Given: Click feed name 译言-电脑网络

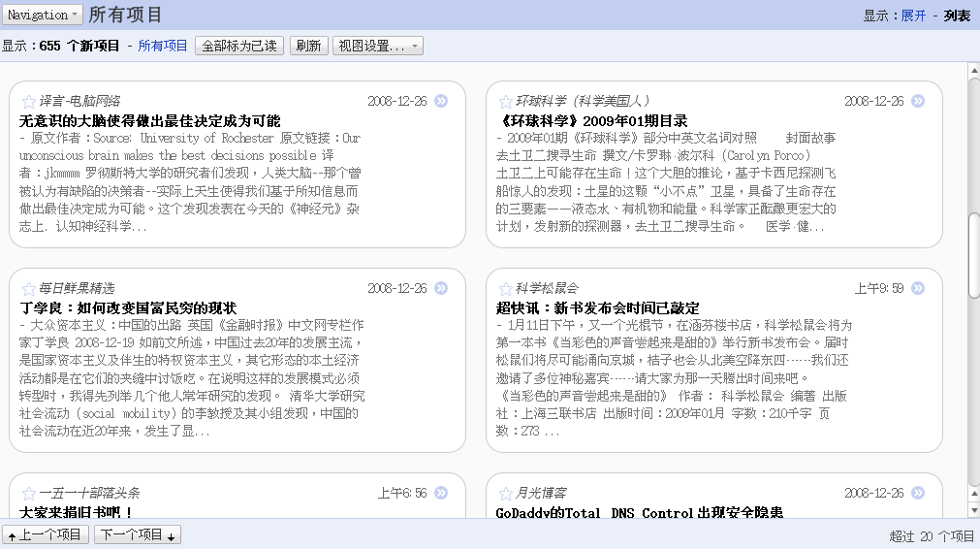Looking at the screenshot, I should coord(79,101).
